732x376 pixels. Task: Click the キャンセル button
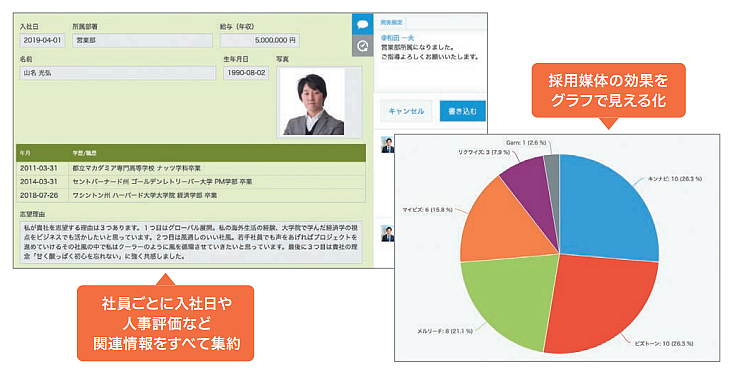(406, 111)
